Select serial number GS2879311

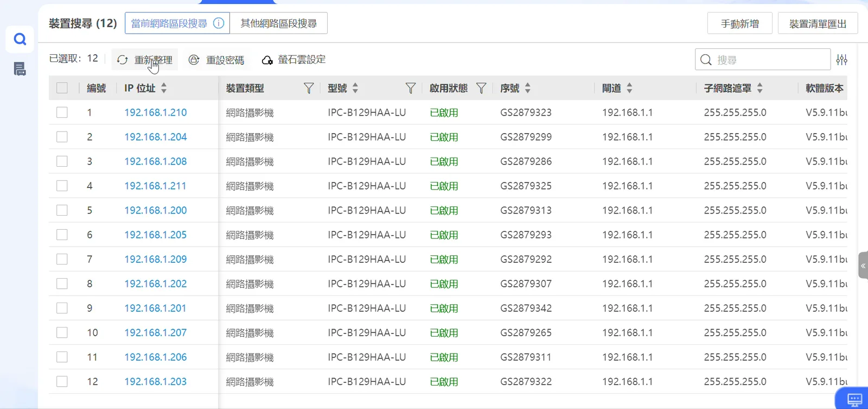coord(526,357)
